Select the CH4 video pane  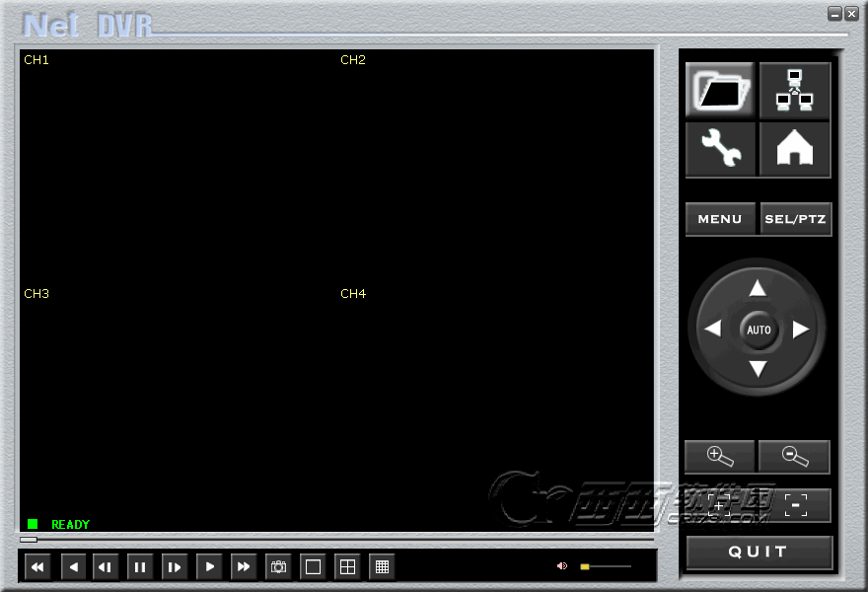coord(495,407)
